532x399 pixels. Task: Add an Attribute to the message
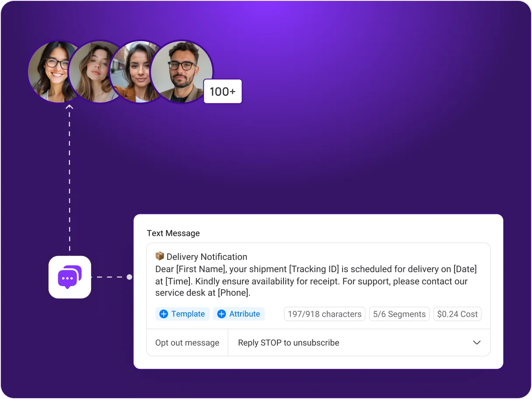tap(239, 314)
